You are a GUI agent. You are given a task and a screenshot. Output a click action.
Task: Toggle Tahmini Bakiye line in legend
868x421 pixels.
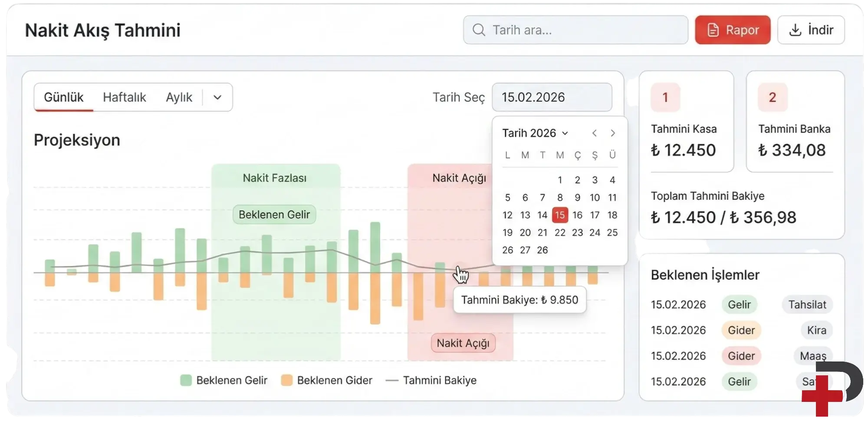point(431,381)
